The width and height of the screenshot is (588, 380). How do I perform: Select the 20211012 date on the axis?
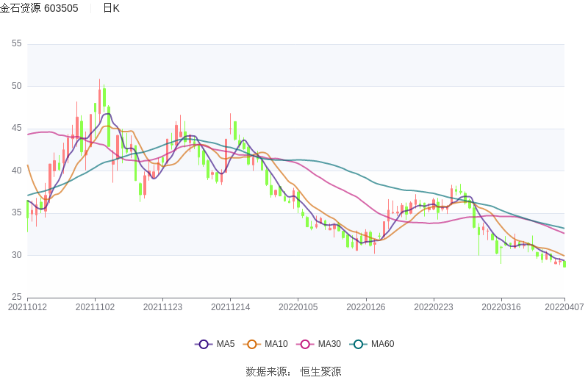pyautogui.click(x=27, y=307)
